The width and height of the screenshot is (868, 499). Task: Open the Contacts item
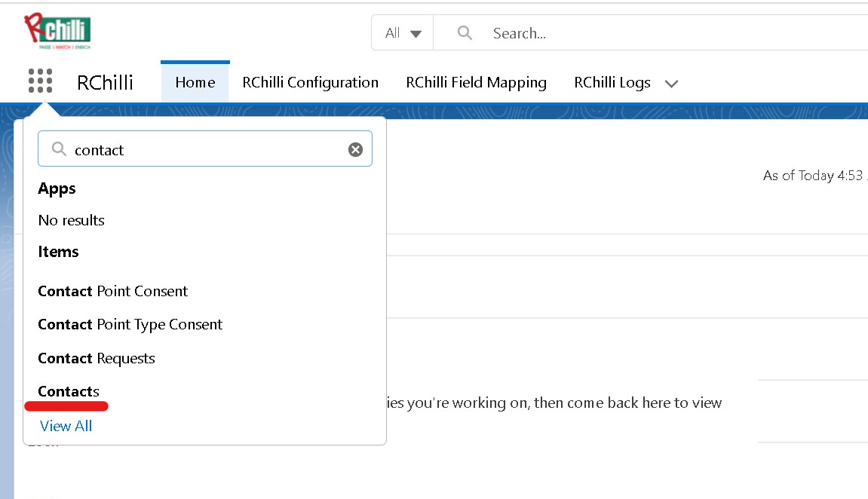[69, 391]
